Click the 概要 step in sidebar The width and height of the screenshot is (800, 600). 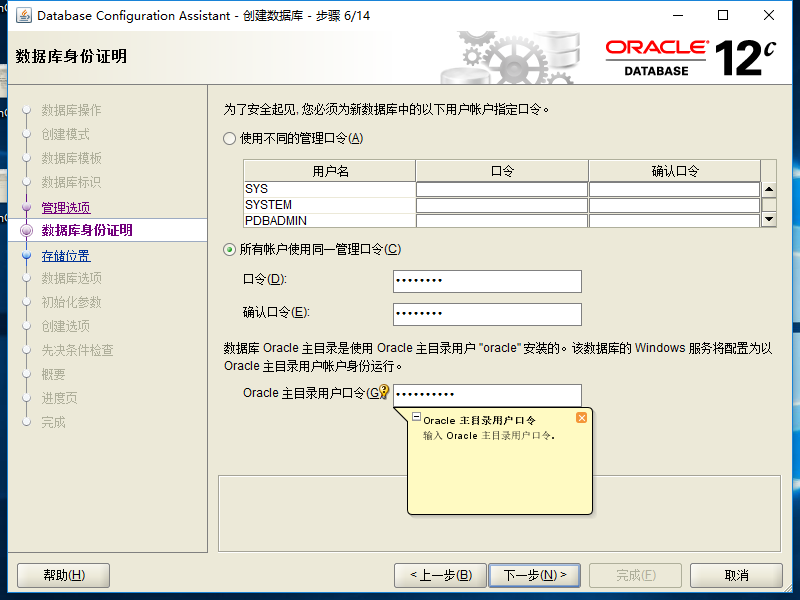[53, 374]
